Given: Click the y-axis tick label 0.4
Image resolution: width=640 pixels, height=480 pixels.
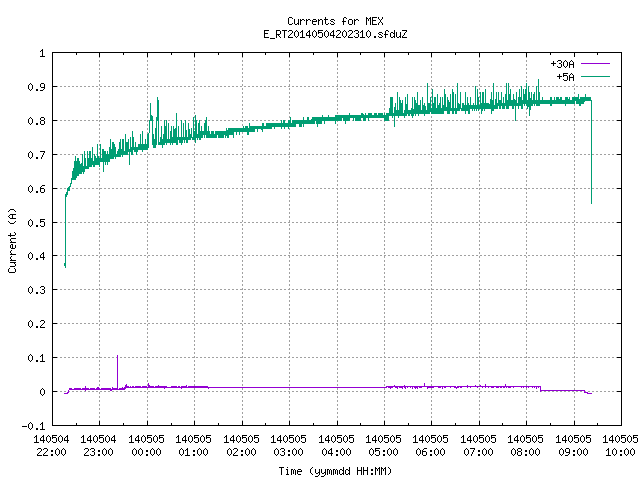Looking at the screenshot, I should click(x=36, y=256).
